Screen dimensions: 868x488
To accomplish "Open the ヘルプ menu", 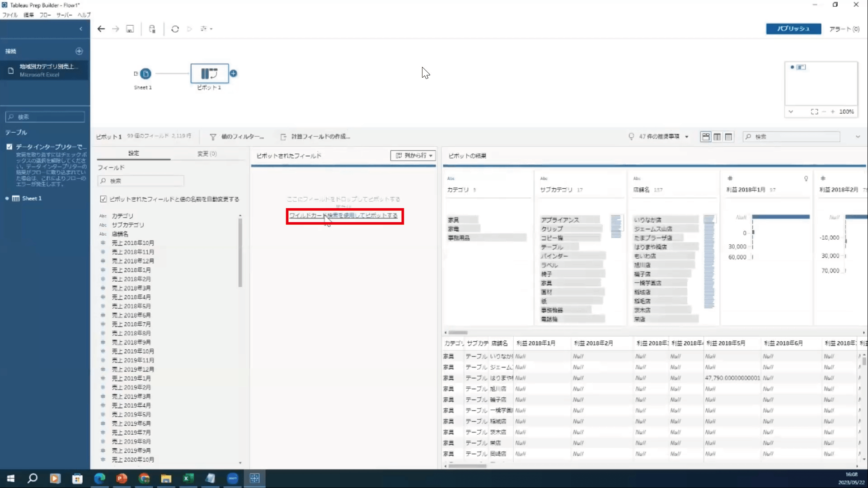I will pos(84,15).
